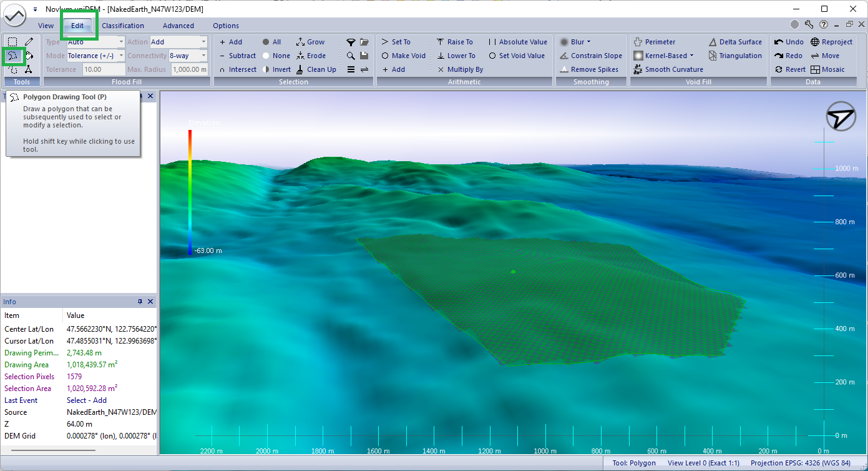868x471 pixels.
Task: Open the application logo menu button
Action: click(x=15, y=15)
